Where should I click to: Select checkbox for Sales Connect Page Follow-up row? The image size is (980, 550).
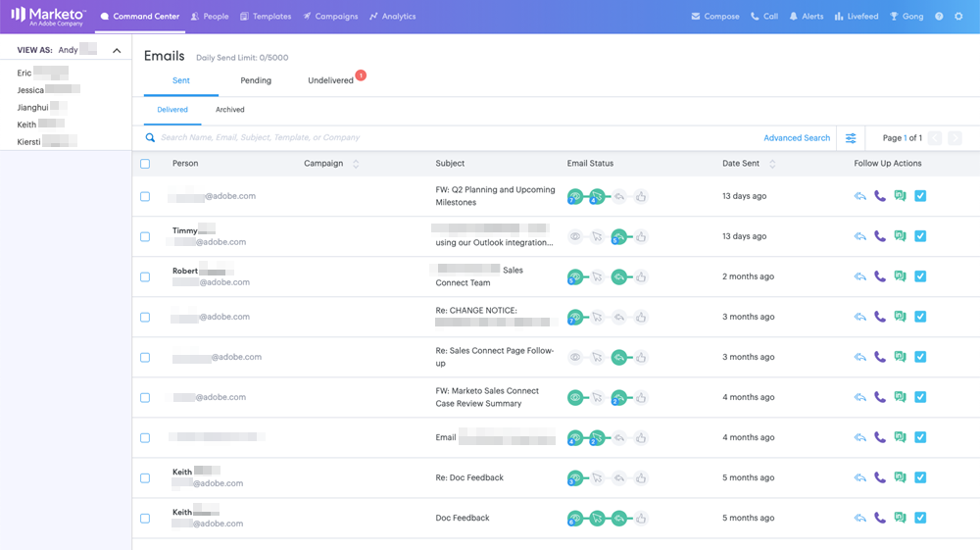click(x=145, y=358)
